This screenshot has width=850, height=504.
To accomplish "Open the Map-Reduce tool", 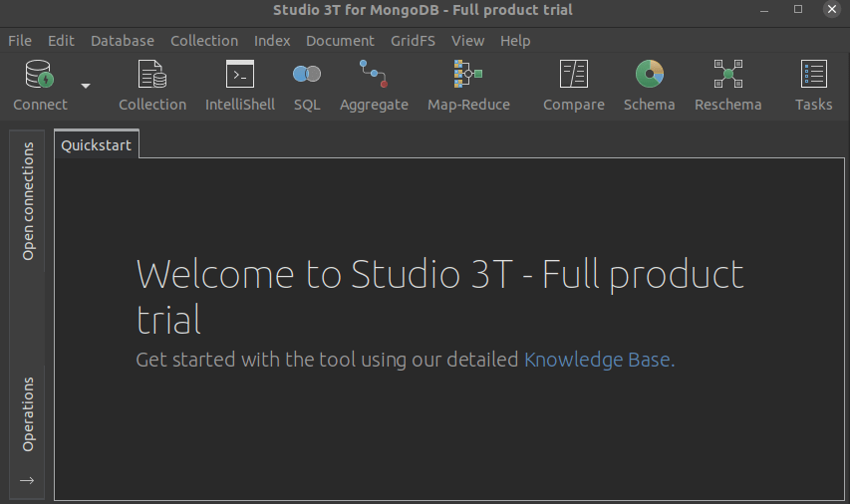I will click(468, 85).
